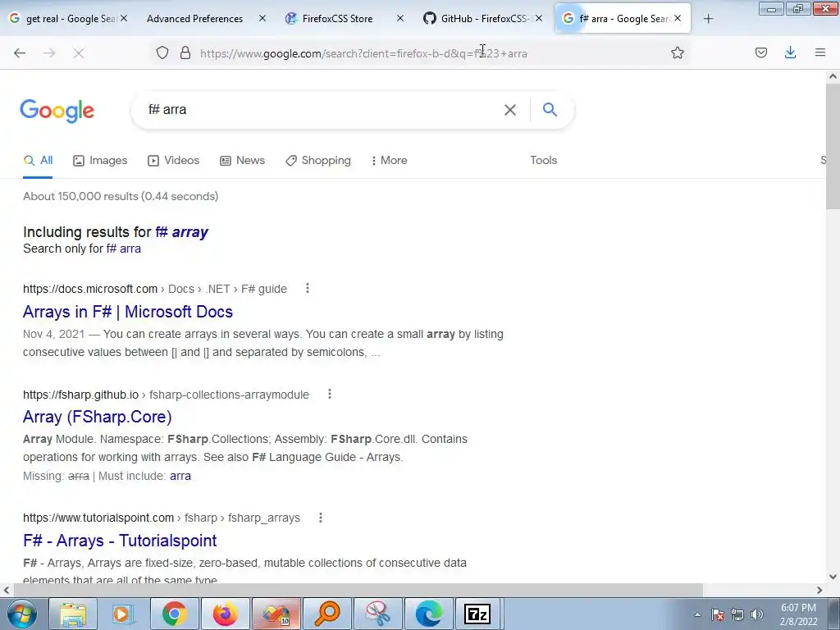The image size is (840, 630).
Task: Open a new tab with the plus button
Action: (708, 19)
